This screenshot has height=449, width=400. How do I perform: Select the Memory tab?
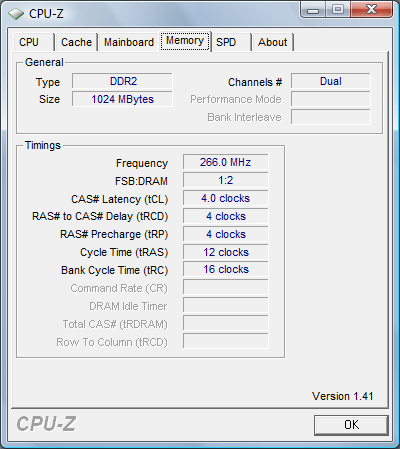pos(185,41)
